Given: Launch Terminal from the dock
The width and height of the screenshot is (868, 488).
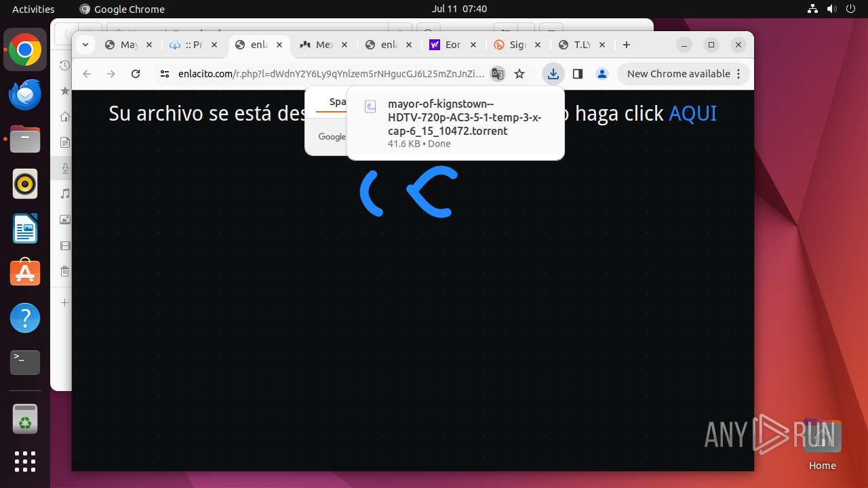Looking at the screenshot, I should click(x=25, y=363).
